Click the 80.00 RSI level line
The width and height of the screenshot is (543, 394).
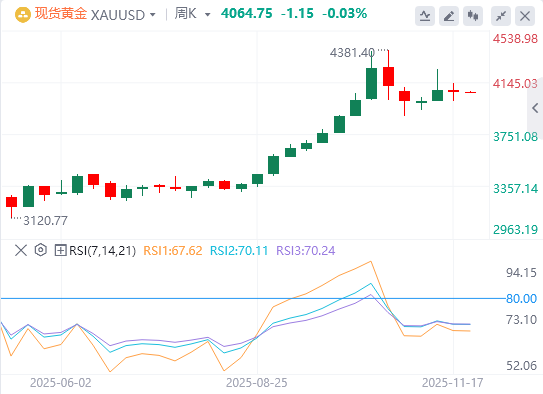[253, 298]
